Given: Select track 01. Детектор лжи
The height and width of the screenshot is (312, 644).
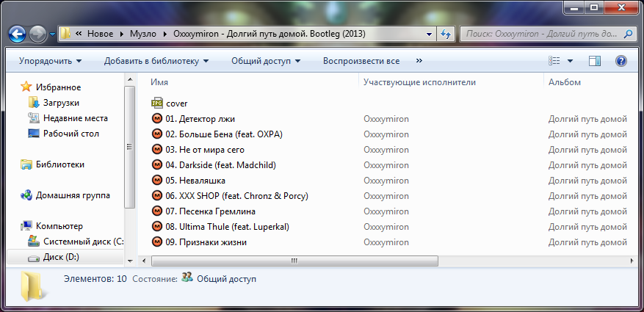Looking at the screenshot, I should (200, 119).
